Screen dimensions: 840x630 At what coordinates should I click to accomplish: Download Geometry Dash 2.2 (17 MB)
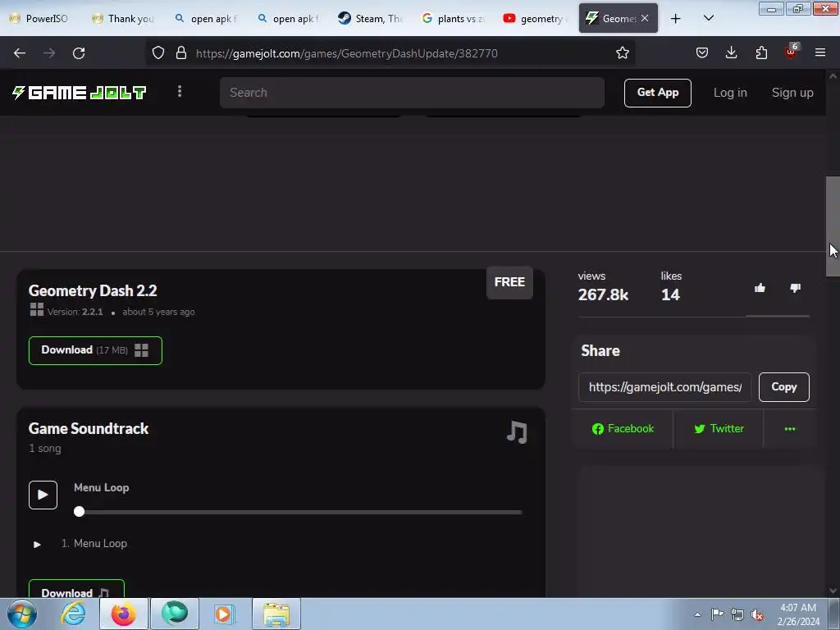pyautogui.click(x=95, y=350)
